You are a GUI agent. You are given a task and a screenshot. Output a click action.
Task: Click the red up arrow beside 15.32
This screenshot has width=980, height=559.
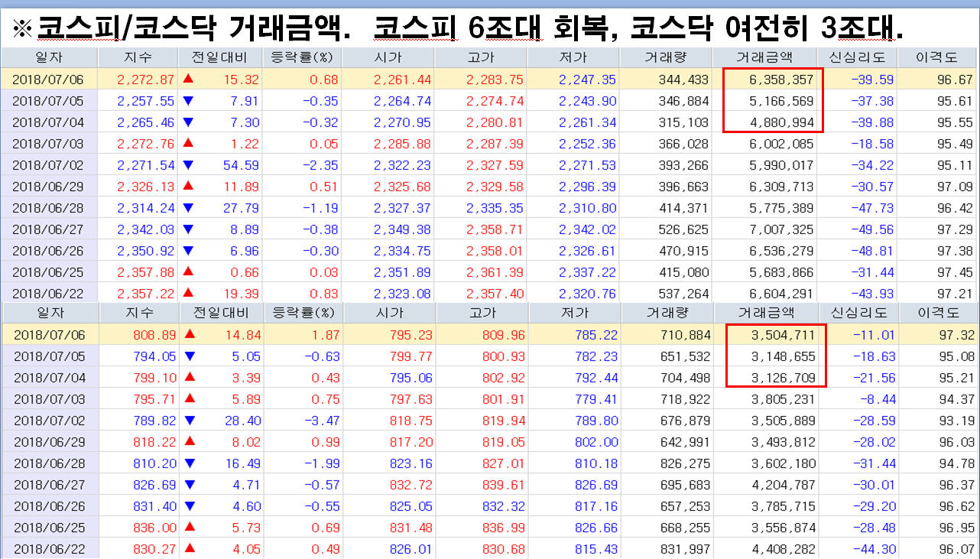click(188, 80)
